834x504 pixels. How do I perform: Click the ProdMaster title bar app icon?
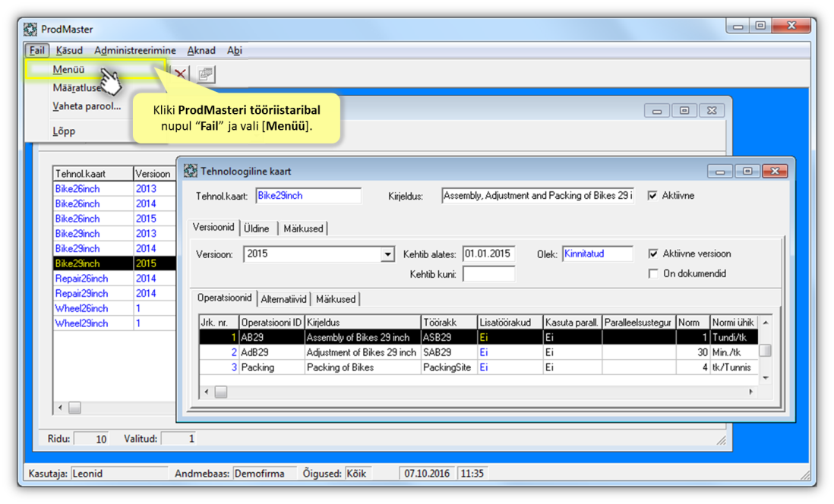[x=30, y=29]
